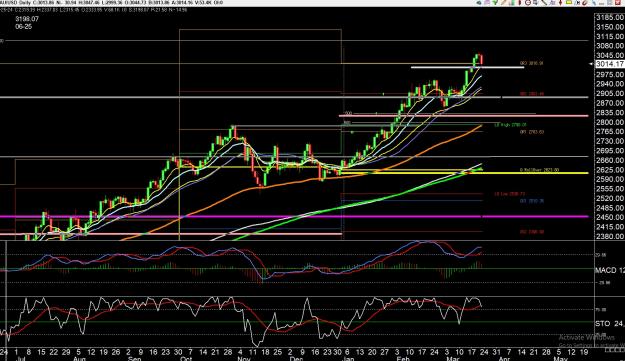
Task: Click the 3198.07 cursor value readout
Action: 27,19
